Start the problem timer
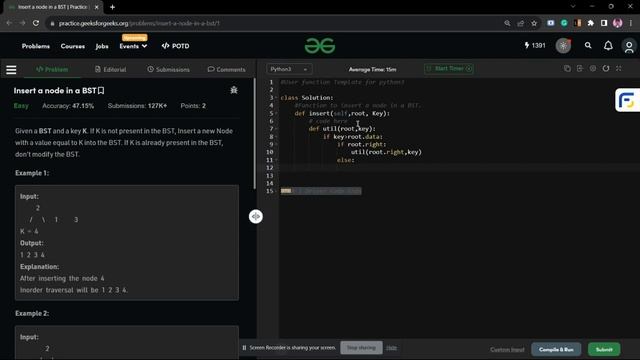The width and height of the screenshot is (640, 360). point(449,69)
